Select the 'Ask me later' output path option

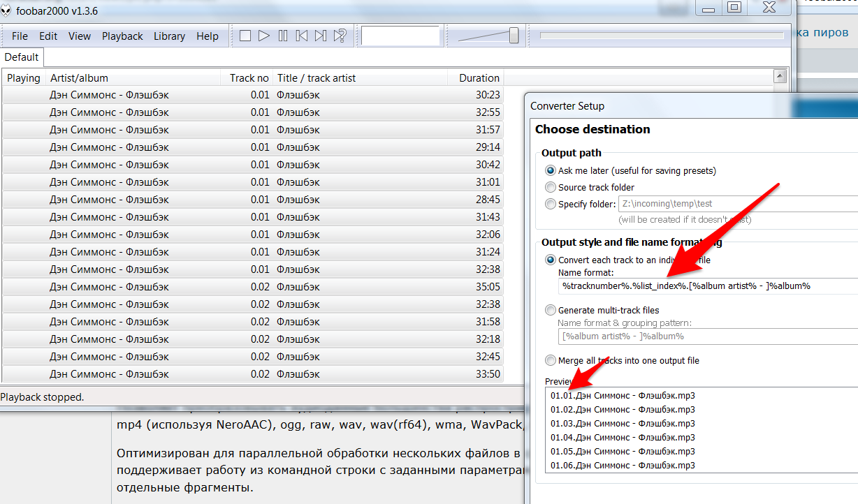(551, 170)
